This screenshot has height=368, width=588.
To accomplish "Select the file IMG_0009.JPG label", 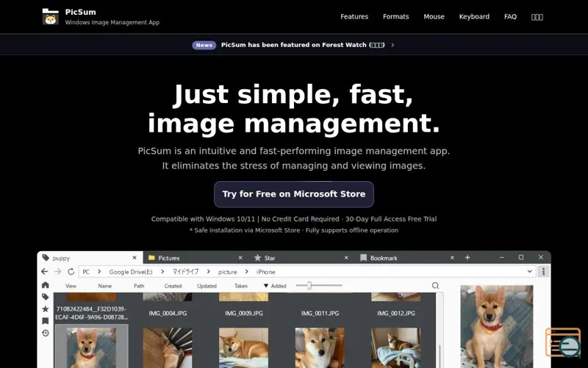I will coord(243,314).
